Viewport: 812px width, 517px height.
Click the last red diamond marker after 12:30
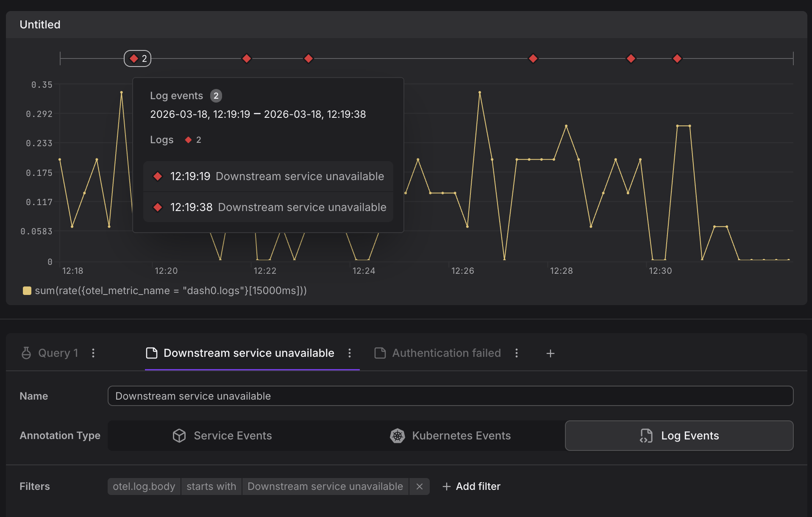pos(677,58)
